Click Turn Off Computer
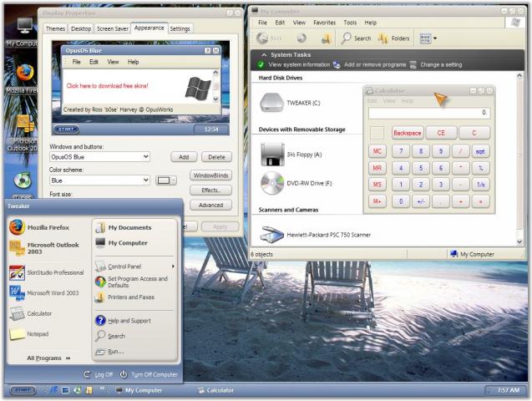This screenshot has width=532, height=401. (149, 374)
